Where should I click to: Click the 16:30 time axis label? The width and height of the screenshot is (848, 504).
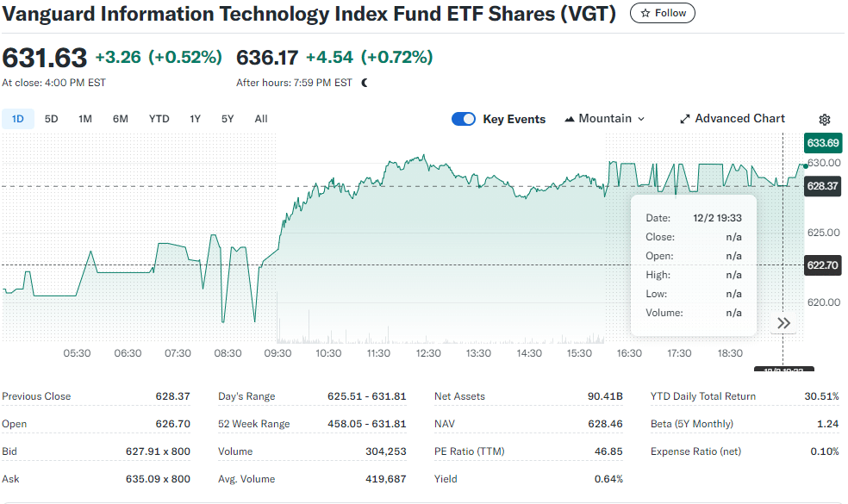tap(629, 353)
